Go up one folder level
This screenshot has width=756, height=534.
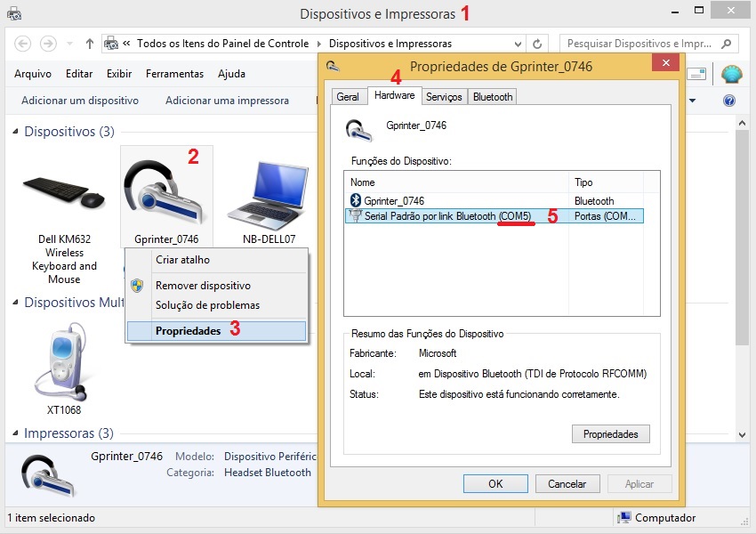pyautogui.click(x=89, y=44)
